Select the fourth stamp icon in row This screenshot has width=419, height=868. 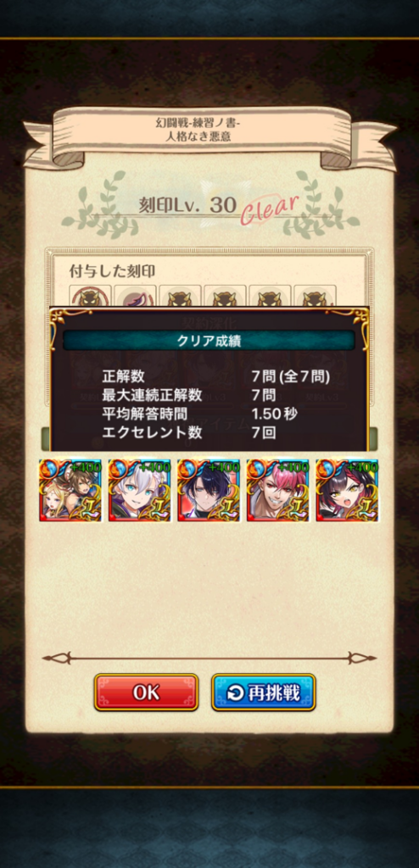click(225, 296)
